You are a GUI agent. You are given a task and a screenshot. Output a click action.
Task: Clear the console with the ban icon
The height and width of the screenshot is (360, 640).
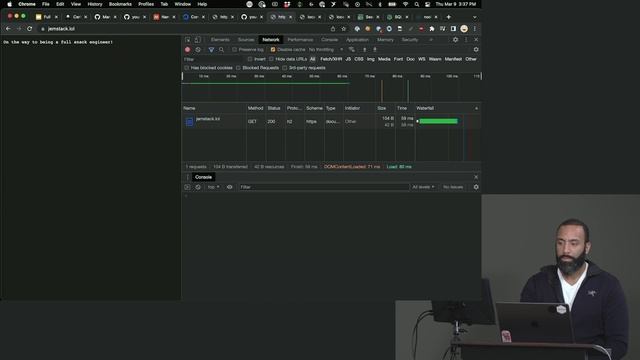tap(198, 187)
